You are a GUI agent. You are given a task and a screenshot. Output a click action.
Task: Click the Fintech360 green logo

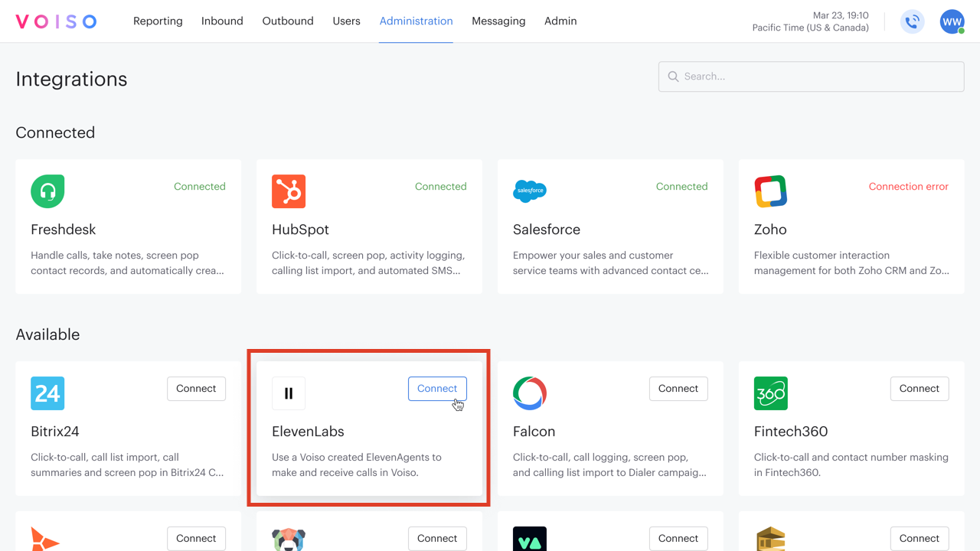[x=771, y=393]
